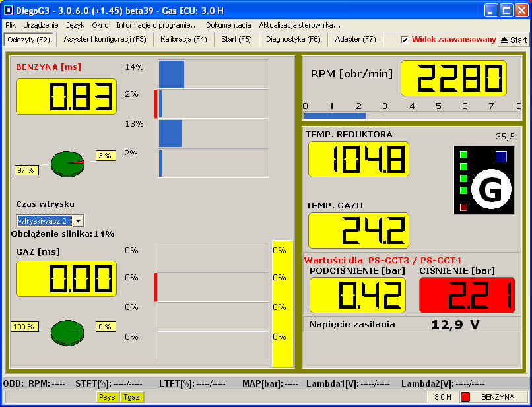Open the Dokumentacja menu

228,25
